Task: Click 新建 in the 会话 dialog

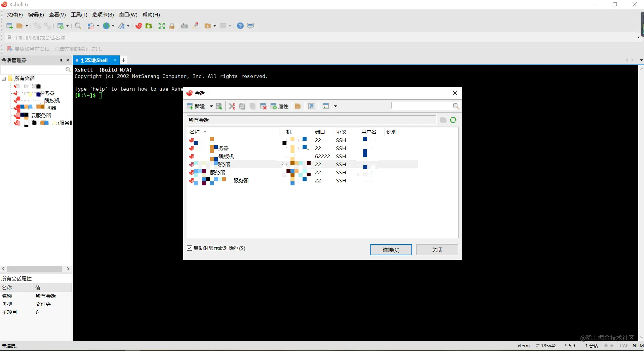Action: click(196, 106)
